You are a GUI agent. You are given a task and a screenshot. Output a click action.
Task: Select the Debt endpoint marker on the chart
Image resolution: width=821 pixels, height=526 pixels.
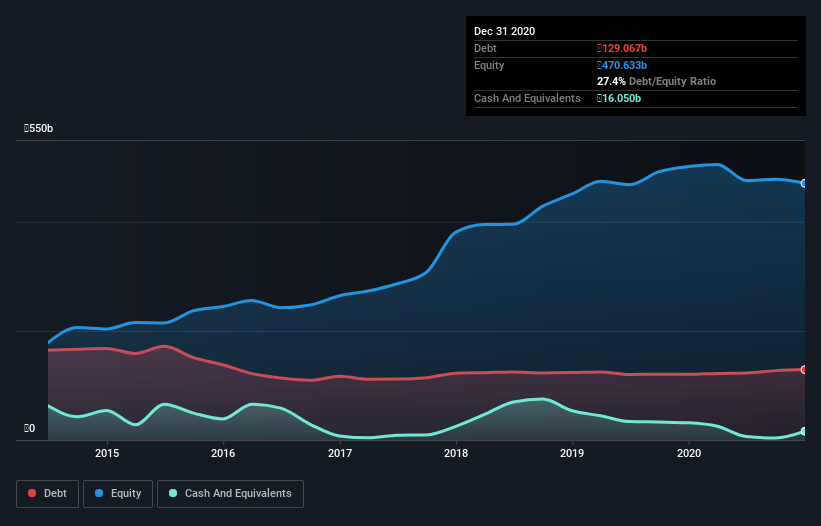[x=804, y=370]
